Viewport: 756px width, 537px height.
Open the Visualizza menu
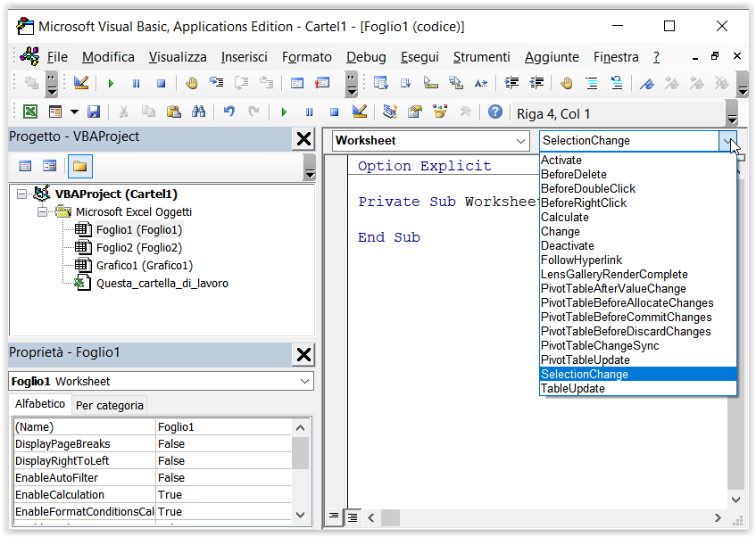178,57
